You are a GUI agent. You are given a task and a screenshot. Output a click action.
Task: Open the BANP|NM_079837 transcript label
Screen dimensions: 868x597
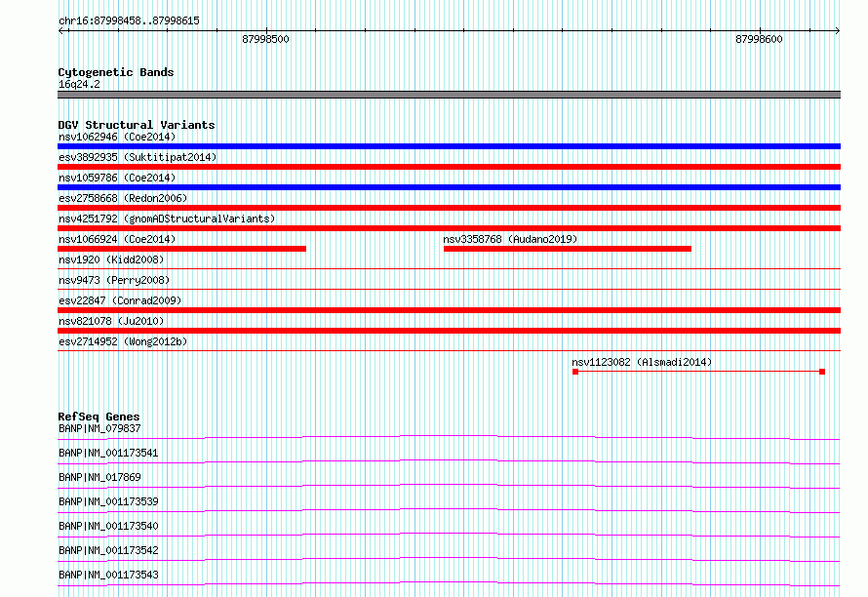(x=99, y=428)
